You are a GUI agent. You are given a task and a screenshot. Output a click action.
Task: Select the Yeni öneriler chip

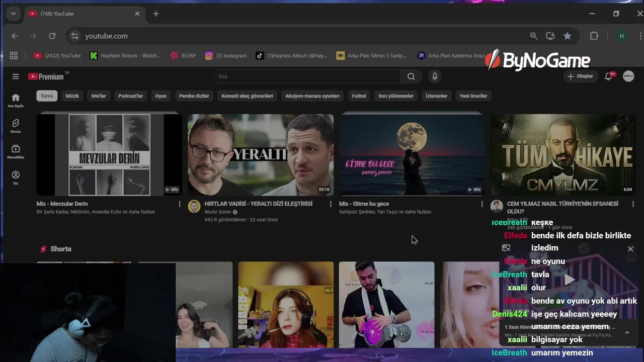(x=473, y=96)
